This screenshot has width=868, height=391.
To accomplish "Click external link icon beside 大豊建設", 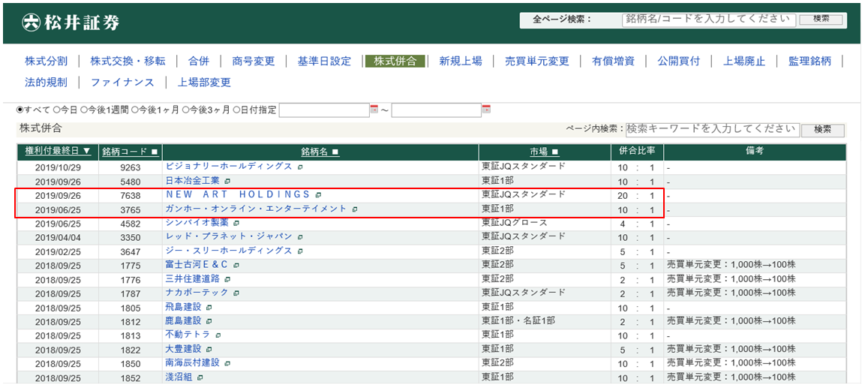I will [x=209, y=350].
